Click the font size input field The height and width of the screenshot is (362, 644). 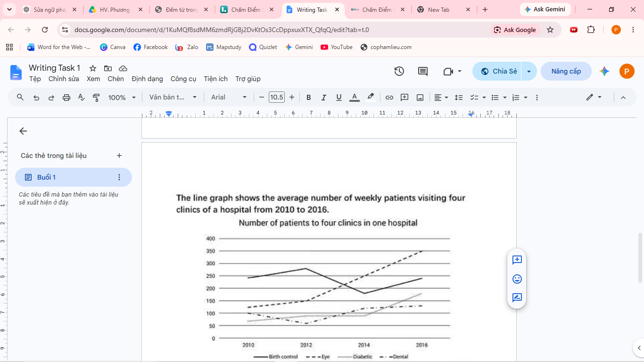pyautogui.click(x=277, y=98)
